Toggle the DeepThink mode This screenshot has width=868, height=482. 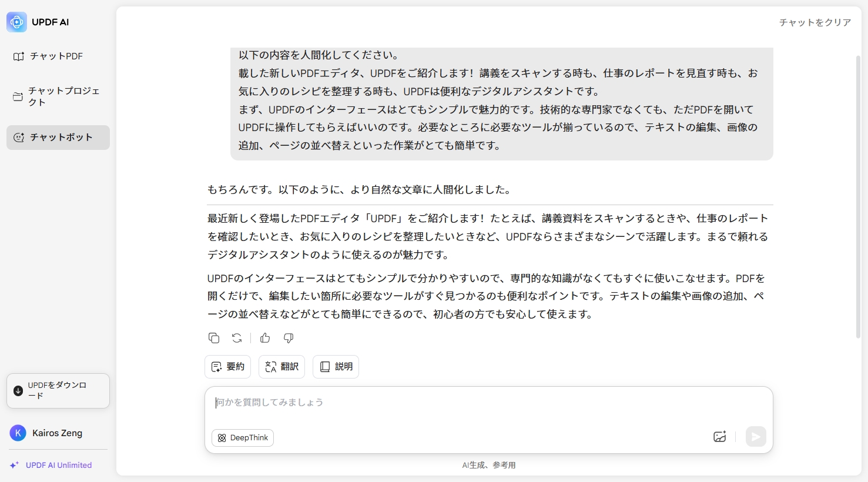pos(243,438)
